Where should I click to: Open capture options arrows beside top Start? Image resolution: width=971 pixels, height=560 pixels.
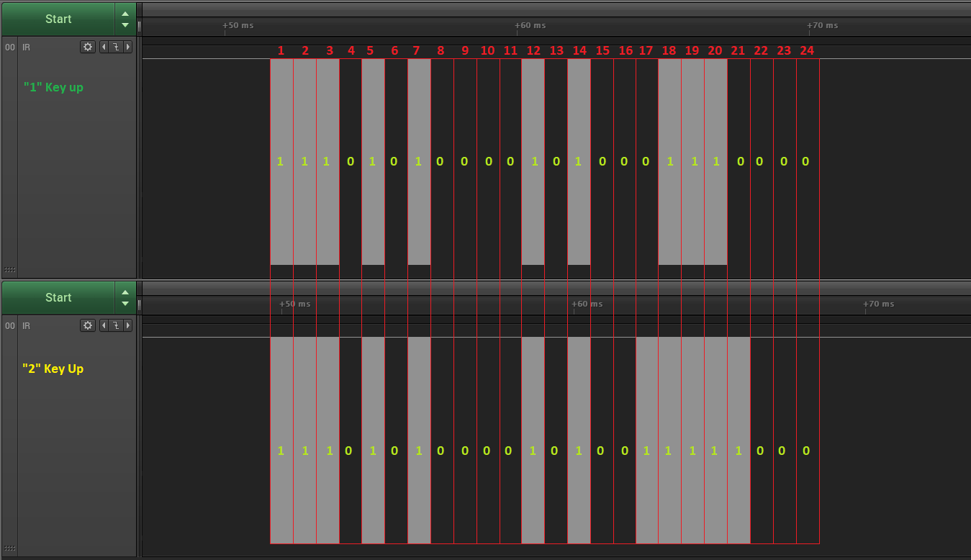125,19
